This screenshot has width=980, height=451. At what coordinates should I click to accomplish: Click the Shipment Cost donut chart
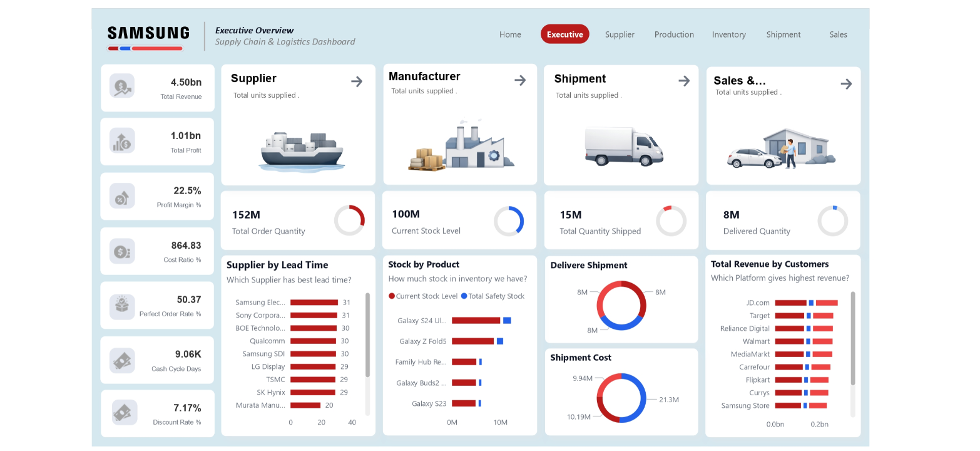point(621,398)
